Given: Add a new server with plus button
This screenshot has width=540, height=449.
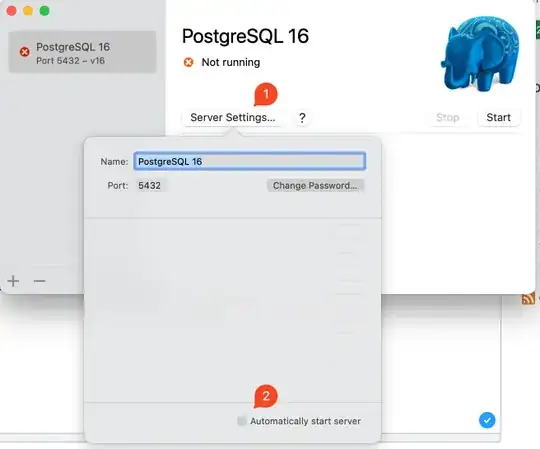Looking at the screenshot, I should coord(13,281).
